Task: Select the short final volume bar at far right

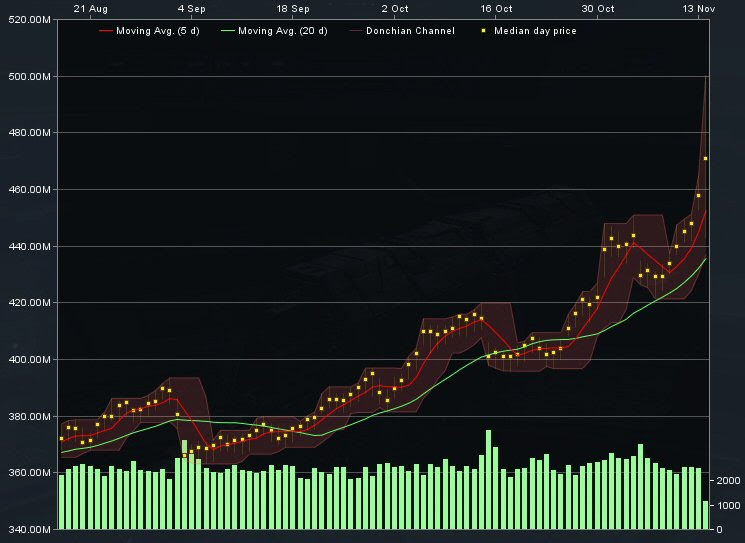Action: [706, 515]
